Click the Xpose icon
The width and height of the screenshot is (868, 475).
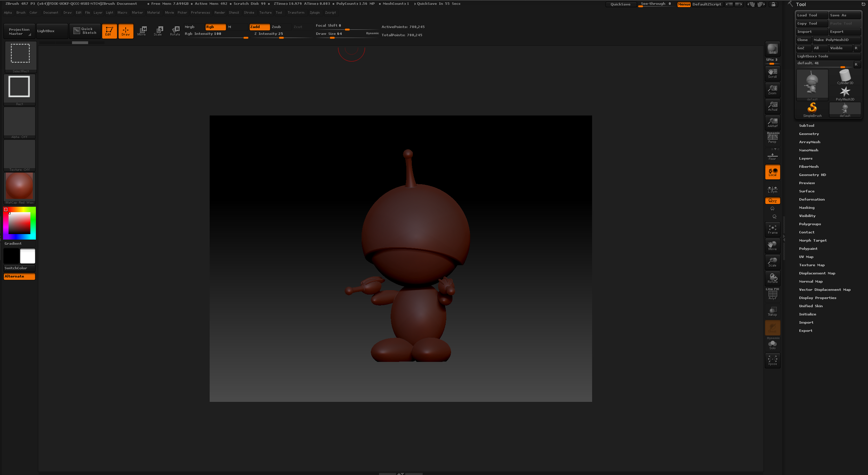(772, 361)
